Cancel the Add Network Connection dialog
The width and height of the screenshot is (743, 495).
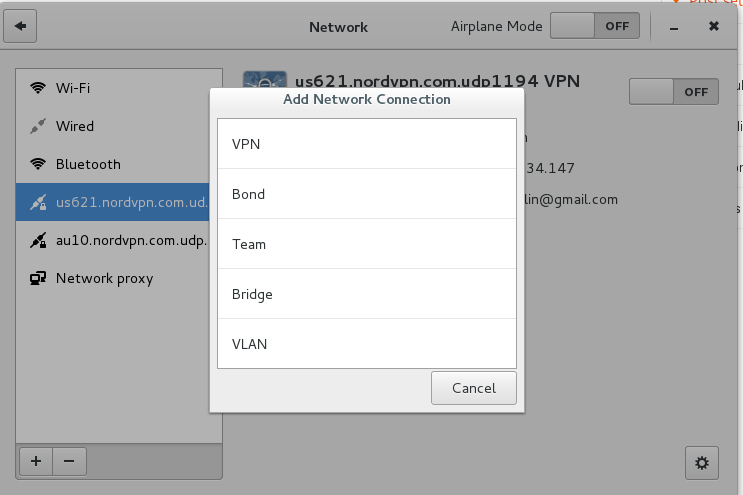coord(474,388)
